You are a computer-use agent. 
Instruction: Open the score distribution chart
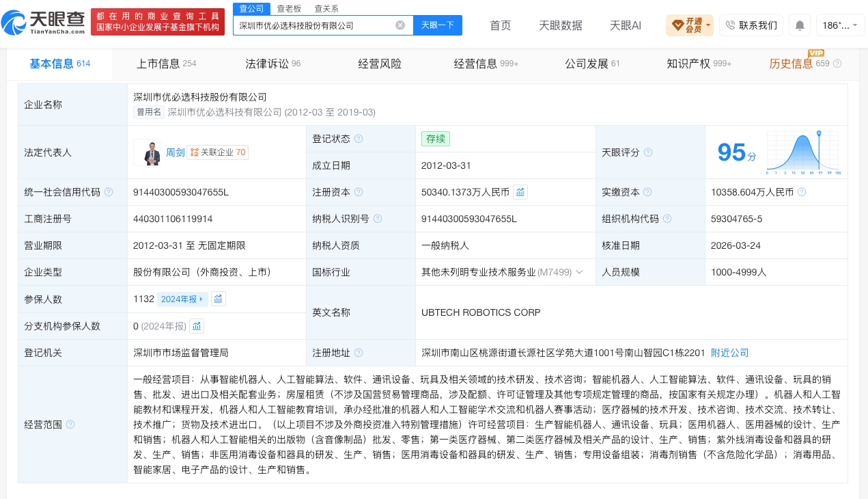pyautogui.click(x=804, y=152)
